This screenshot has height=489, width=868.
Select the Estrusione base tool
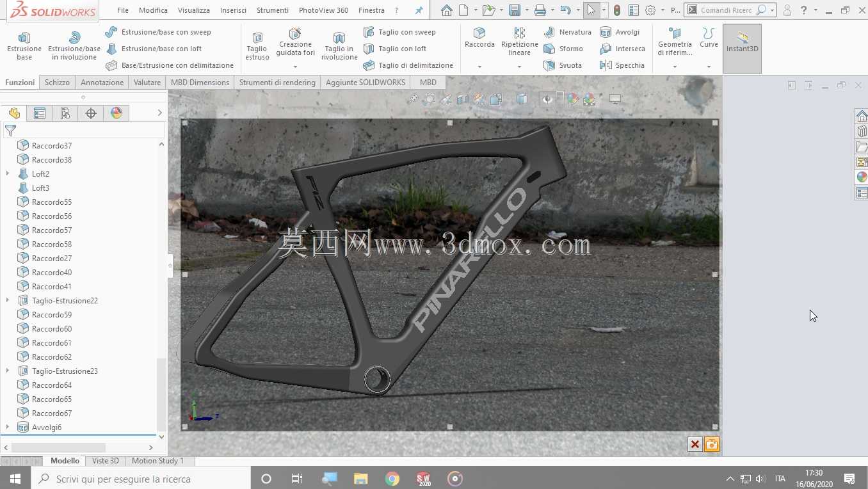coord(24,46)
